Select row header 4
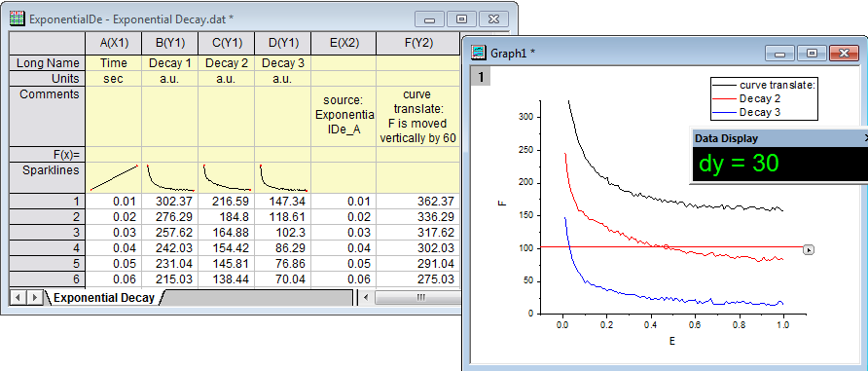 click(48, 247)
